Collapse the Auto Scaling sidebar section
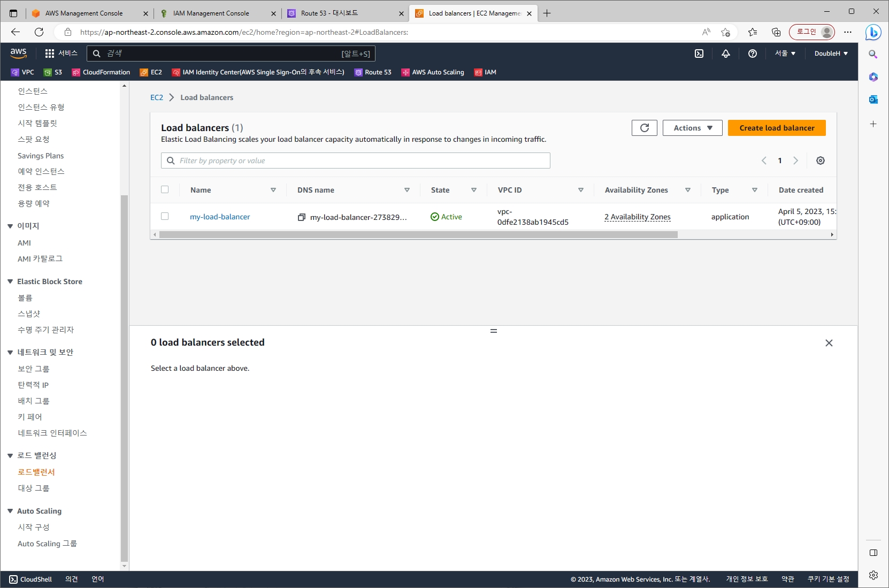 [10, 511]
